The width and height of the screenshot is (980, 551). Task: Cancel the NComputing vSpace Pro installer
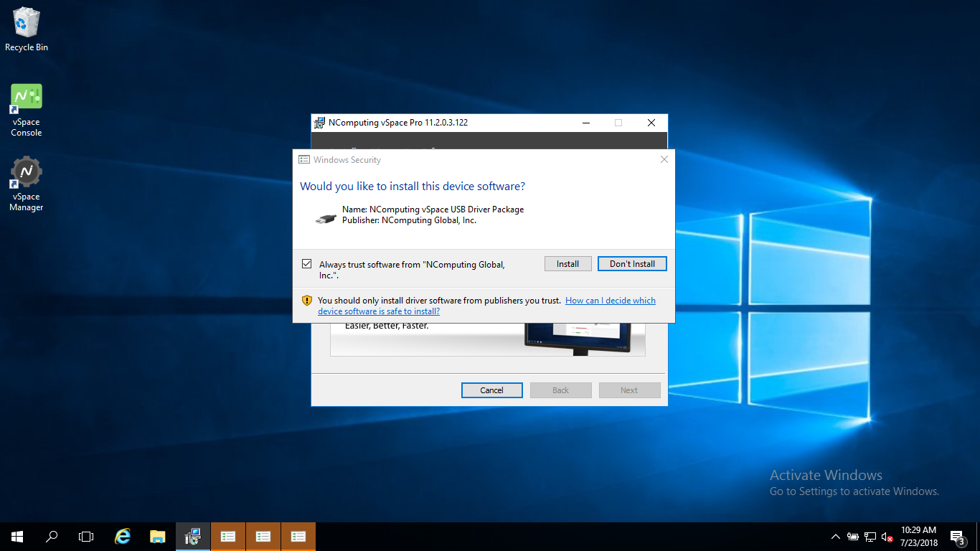pos(491,390)
